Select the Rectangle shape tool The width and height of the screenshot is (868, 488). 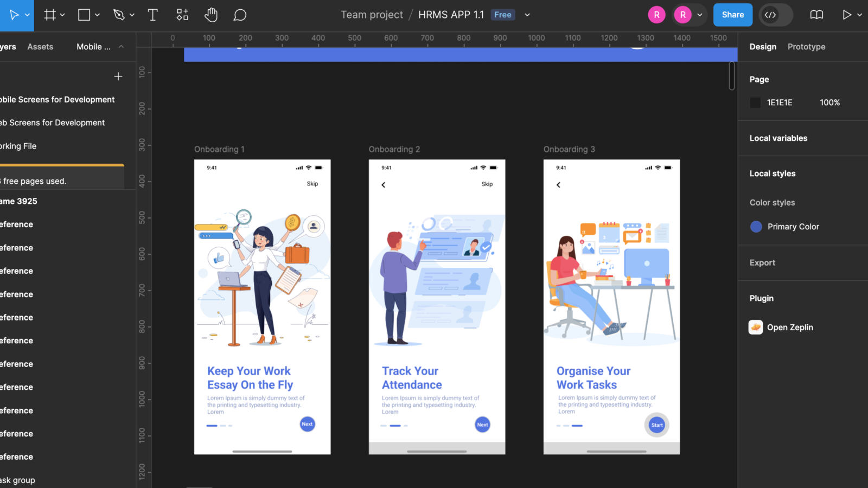[x=84, y=15]
